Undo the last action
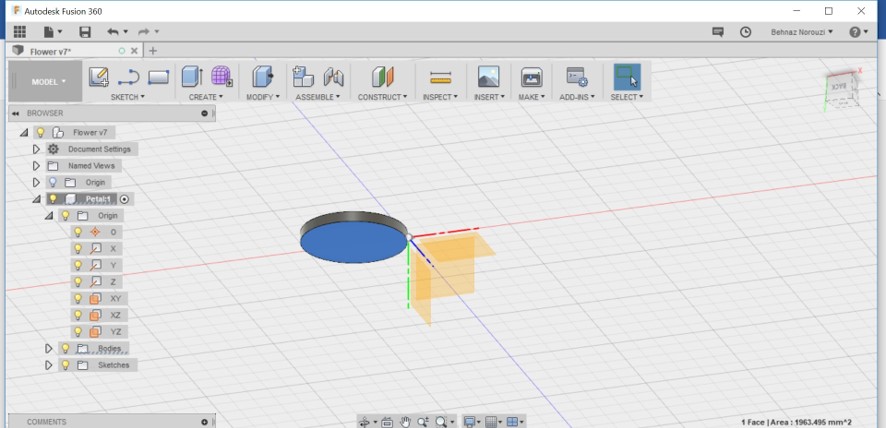Image resolution: width=886 pixels, height=428 pixels. click(x=113, y=32)
